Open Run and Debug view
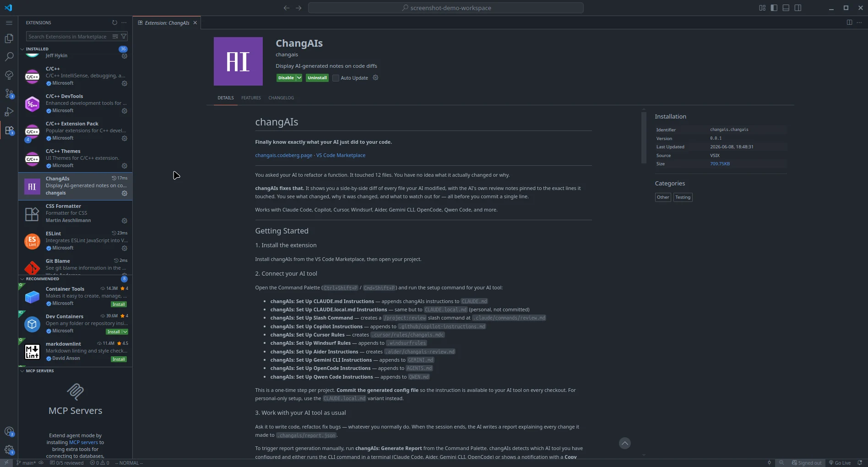The image size is (868, 467). coord(9,112)
